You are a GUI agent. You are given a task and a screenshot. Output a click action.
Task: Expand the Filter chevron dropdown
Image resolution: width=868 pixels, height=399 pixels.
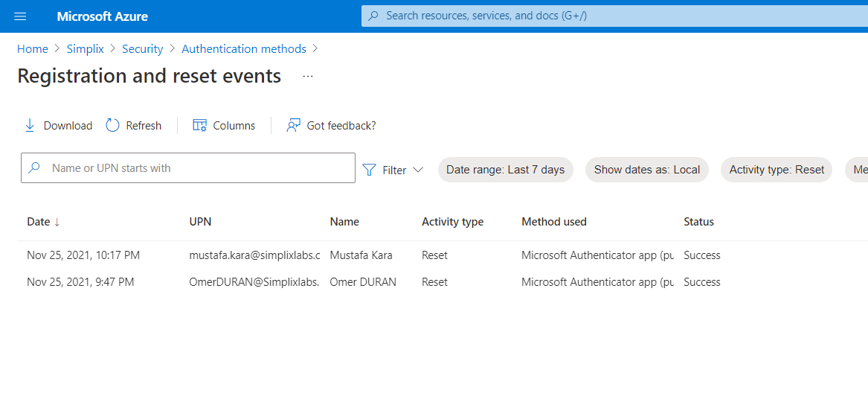[x=418, y=170]
